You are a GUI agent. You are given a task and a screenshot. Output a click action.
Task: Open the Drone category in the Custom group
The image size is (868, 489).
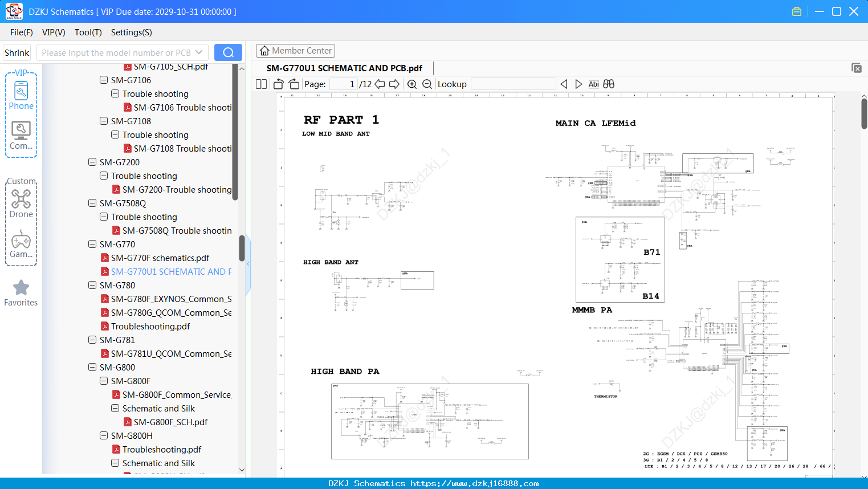[21, 203]
